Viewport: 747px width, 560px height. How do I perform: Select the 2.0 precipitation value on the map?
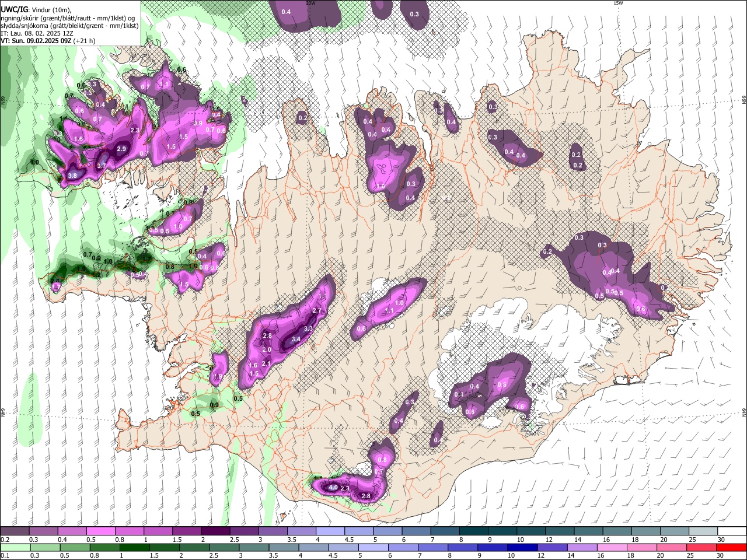[x=267, y=349]
